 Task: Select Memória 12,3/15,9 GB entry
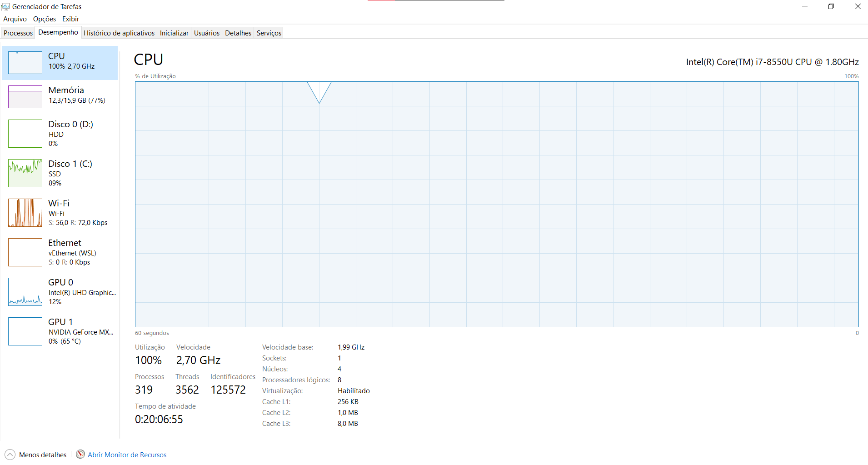coord(60,97)
